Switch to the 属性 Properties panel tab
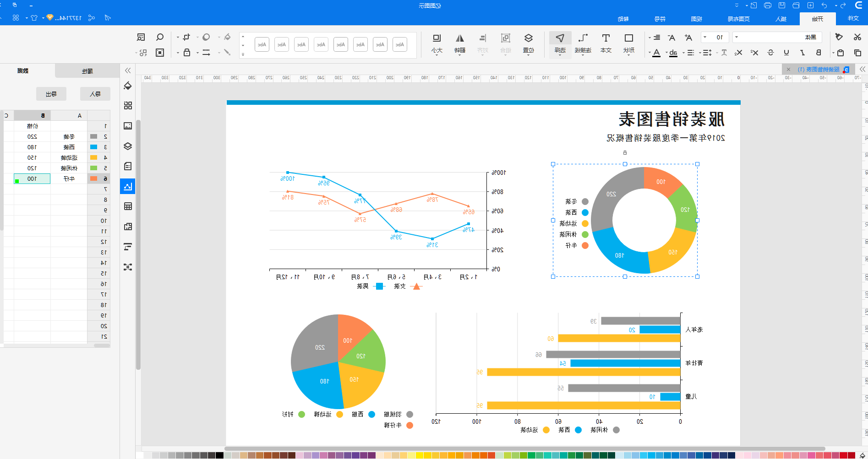This screenshot has width=868, height=459. tap(87, 71)
